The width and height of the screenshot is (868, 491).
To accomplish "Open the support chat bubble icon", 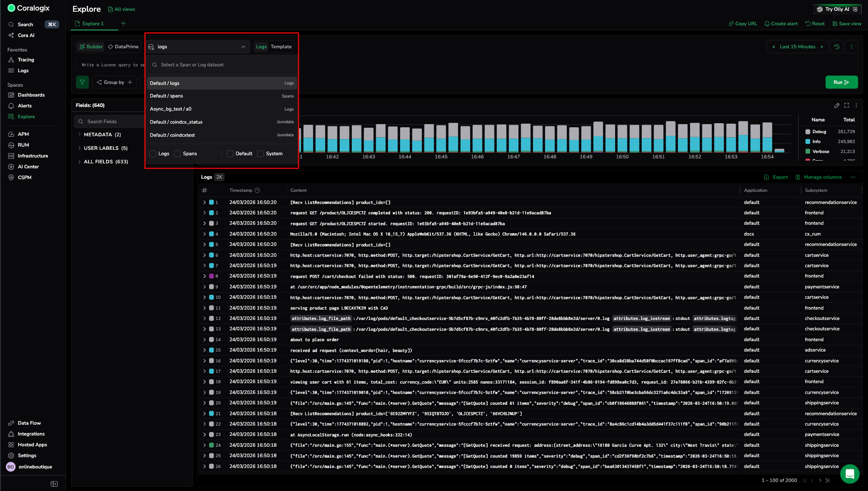I will (849, 473).
